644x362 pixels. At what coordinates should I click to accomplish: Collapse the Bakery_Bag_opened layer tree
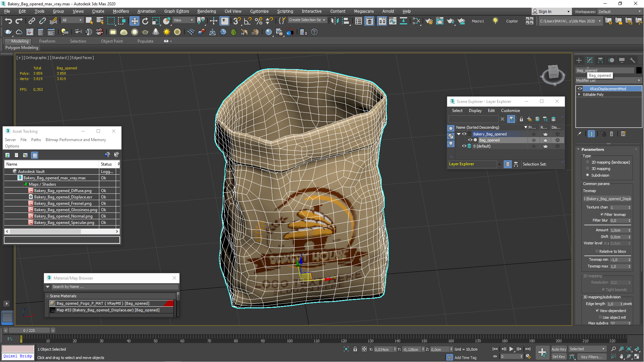click(459, 134)
